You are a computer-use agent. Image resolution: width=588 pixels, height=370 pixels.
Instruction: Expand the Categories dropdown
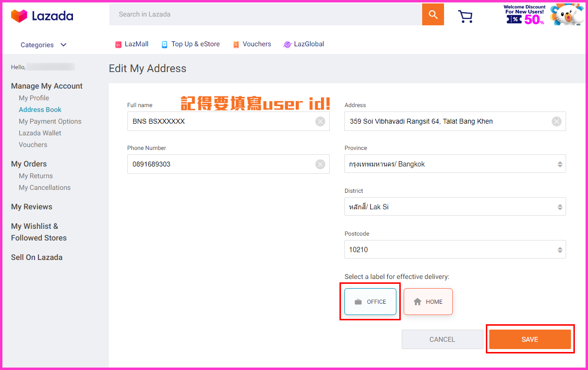tap(44, 45)
